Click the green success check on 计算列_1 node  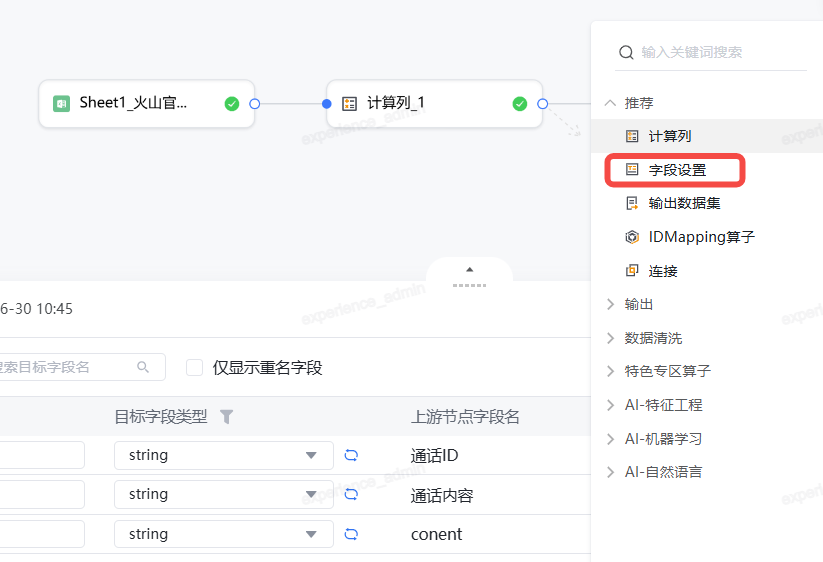coord(520,104)
